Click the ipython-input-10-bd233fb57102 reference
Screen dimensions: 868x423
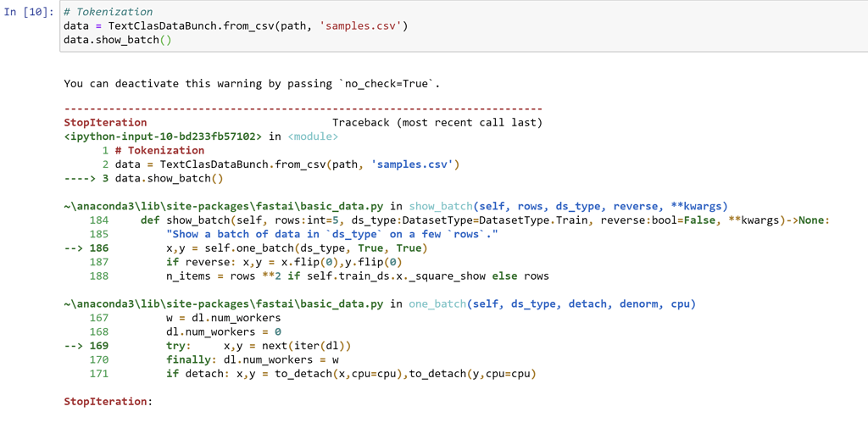click(164, 136)
